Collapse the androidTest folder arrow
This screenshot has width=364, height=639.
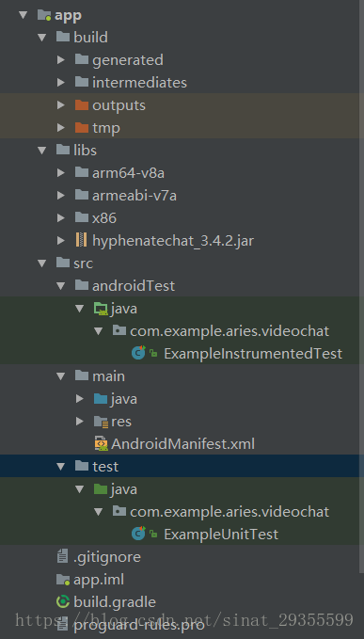coord(60,286)
